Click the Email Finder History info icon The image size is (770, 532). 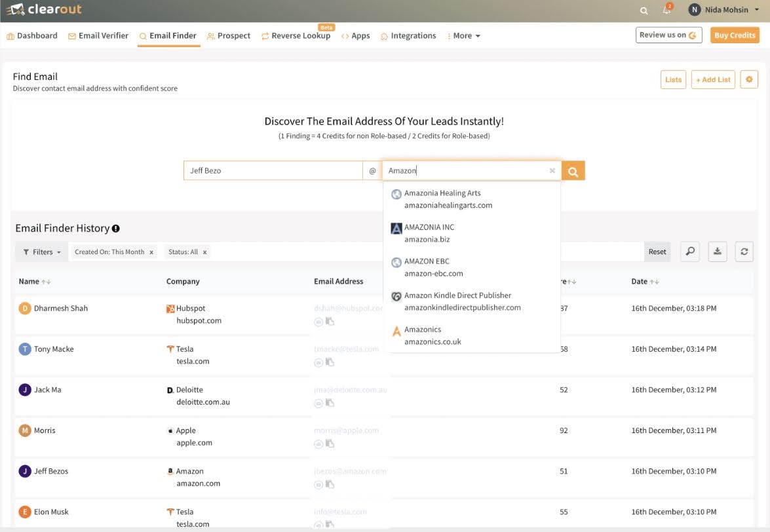pos(116,228)
